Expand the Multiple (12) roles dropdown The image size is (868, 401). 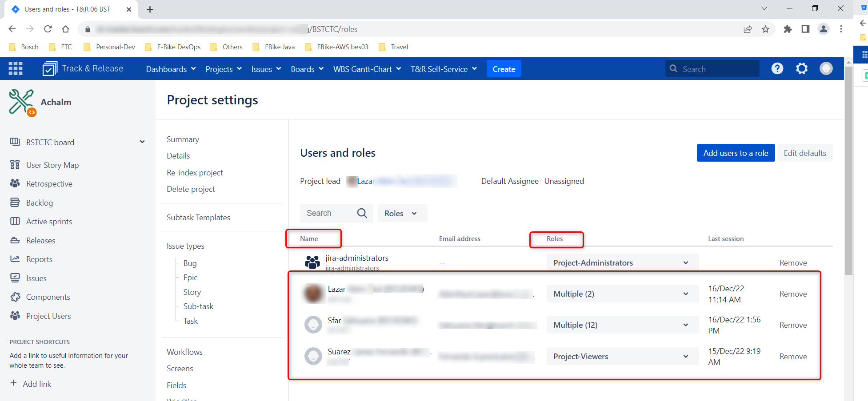click(x=621, y=325)
